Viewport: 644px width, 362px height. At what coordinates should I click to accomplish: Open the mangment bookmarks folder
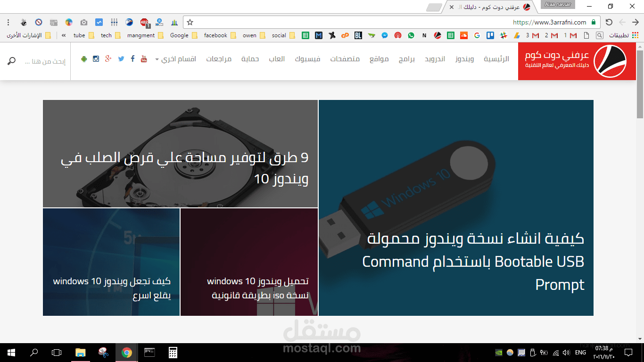point(145,35)
